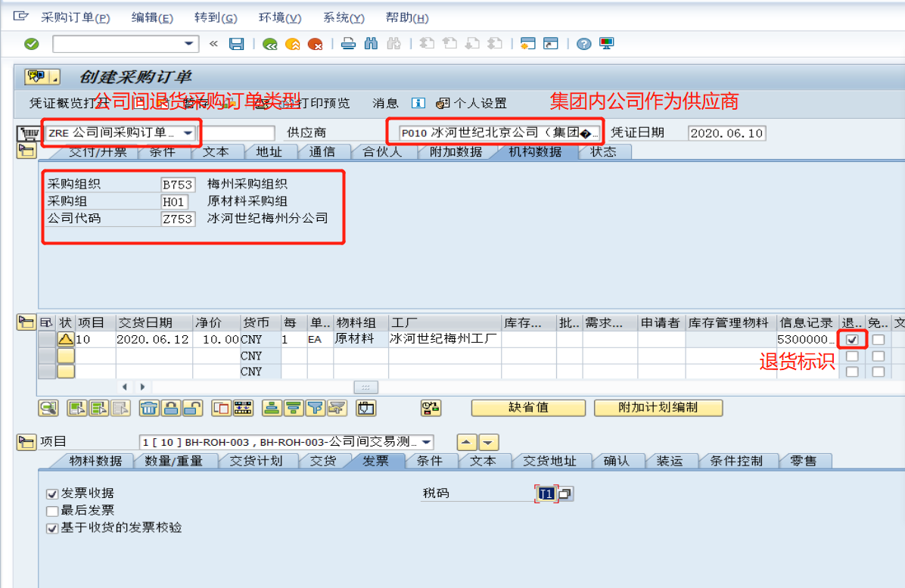Enable the 最后发票 checkbox
Viewport: 905px width, 588px height.
(x=51, y=510)
